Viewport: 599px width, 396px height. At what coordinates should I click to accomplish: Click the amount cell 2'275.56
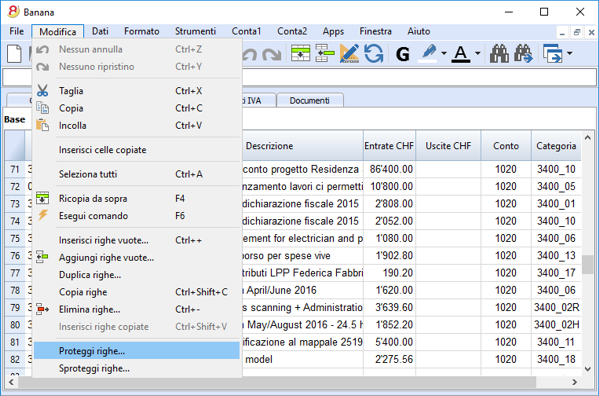point(389,359)
